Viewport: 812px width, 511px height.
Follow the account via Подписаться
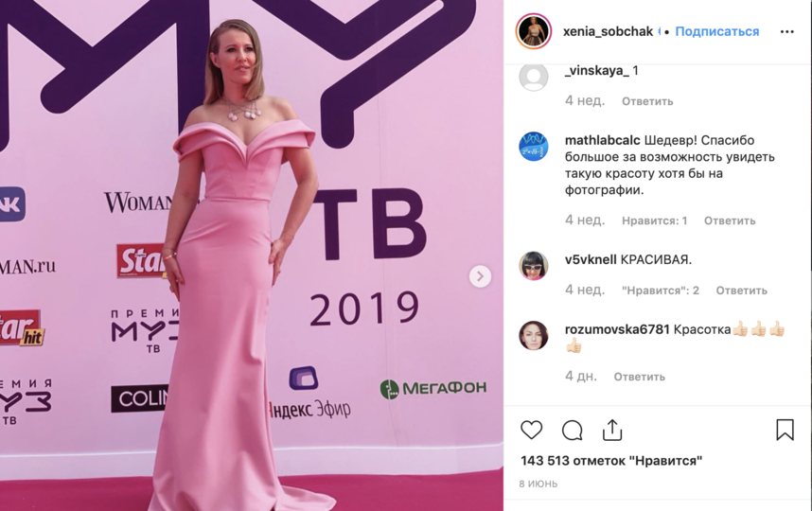(717, 31)
